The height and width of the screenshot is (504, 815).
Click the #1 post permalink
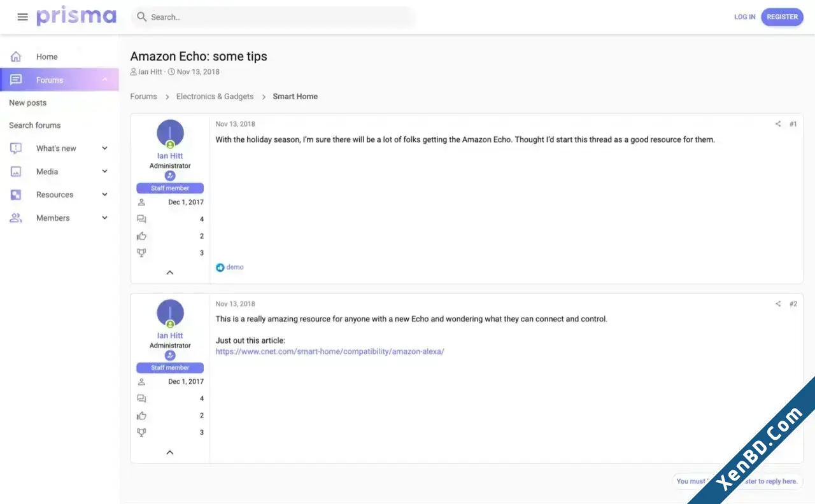coord(793,124)
